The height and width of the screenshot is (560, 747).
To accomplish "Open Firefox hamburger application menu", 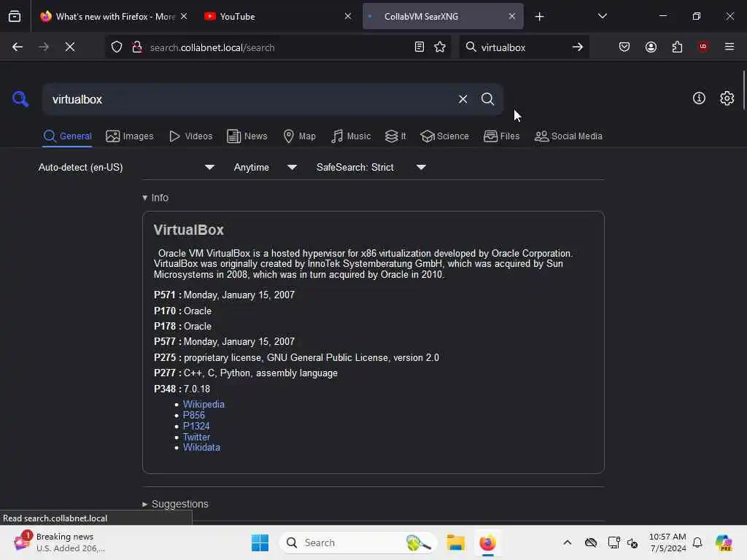I will click(x=729, y=47).
